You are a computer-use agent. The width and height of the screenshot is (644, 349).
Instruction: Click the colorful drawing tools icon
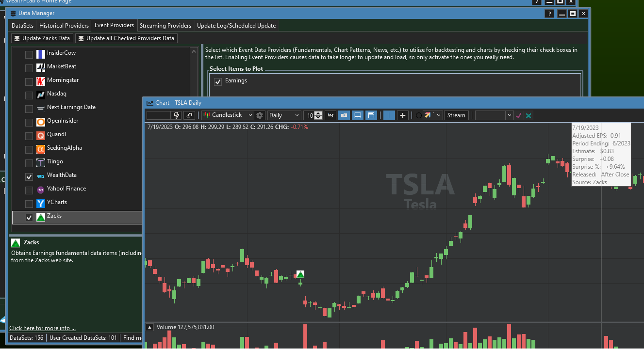pyautogui.click(x=429, y=115)
